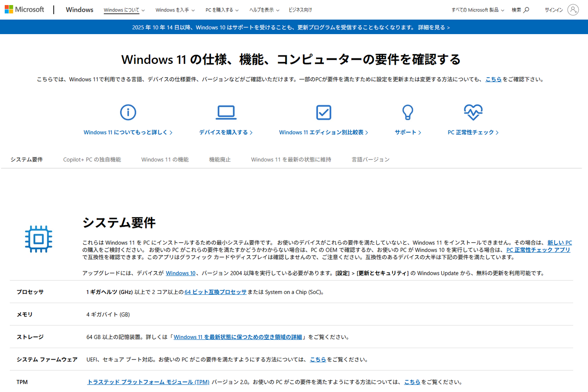
Task: Open the ヘルプを表示 dropdown
Action: (264, 10)
